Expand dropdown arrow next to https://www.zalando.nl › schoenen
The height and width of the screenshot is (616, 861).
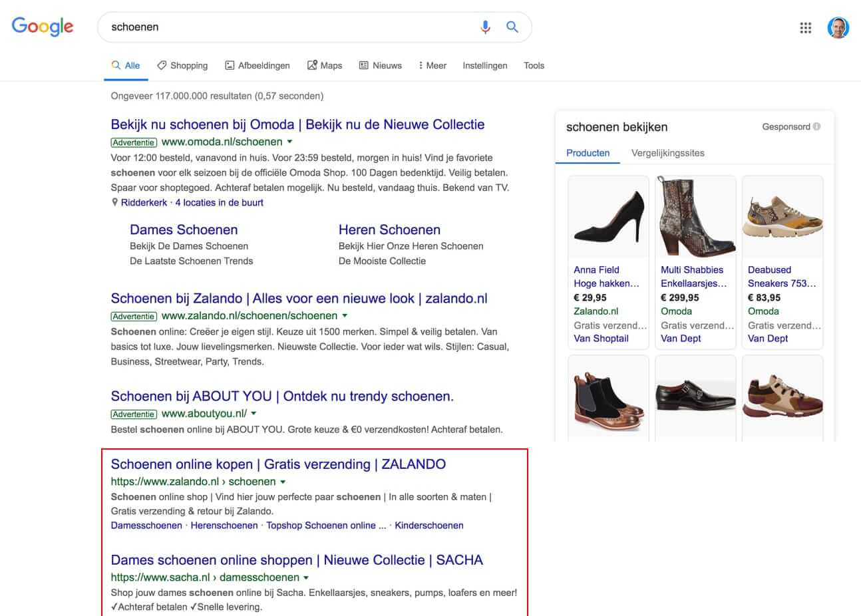tap(283, 482)
